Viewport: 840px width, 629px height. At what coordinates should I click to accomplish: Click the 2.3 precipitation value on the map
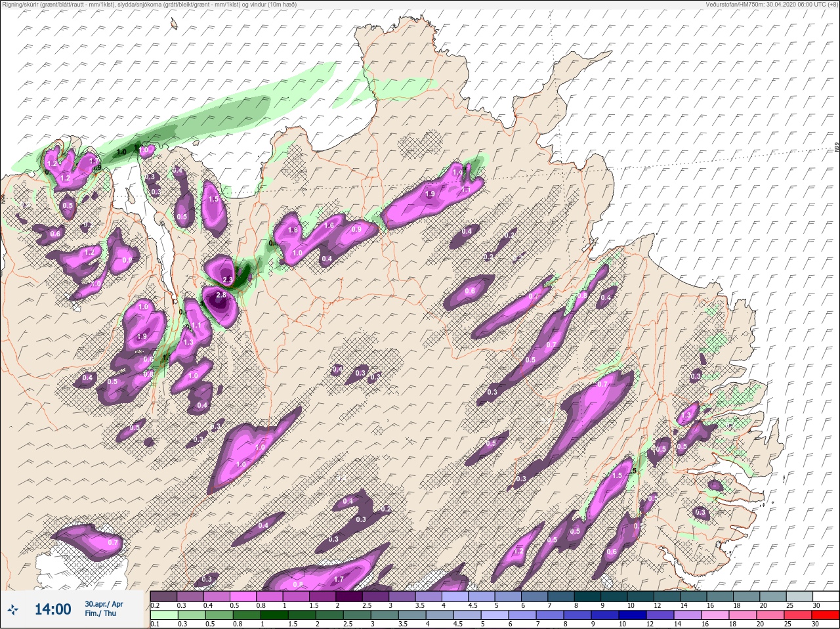(228, 280)
